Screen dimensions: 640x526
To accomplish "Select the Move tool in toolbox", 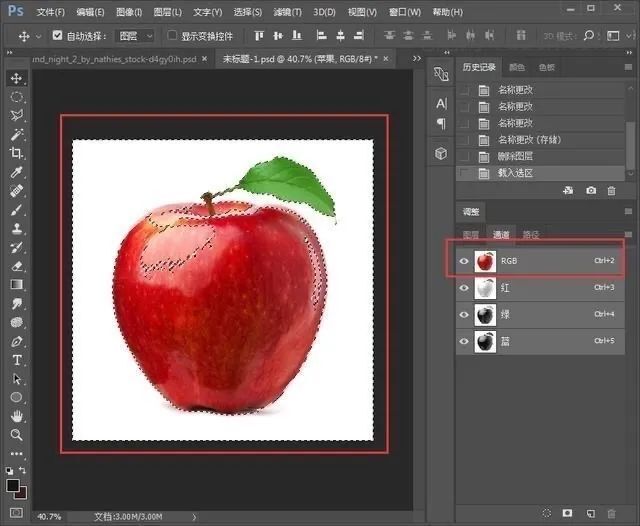I will pyautogui.click(x=17, y=78).
